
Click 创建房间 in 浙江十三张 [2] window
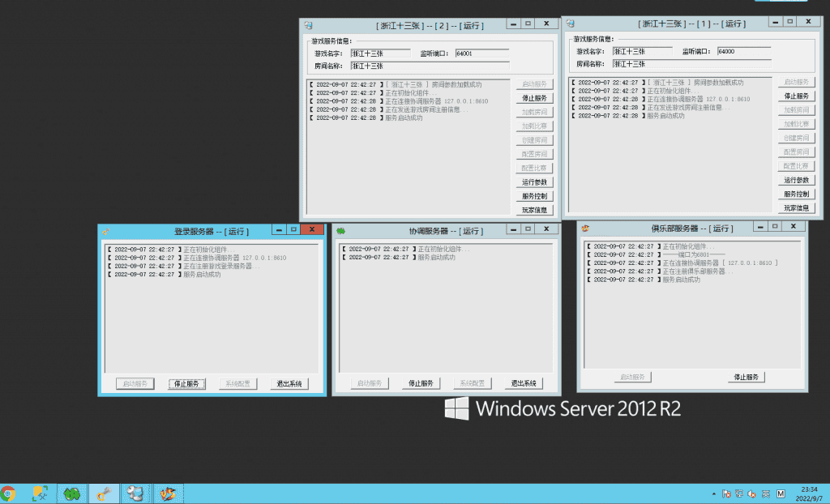click(534, 140)
